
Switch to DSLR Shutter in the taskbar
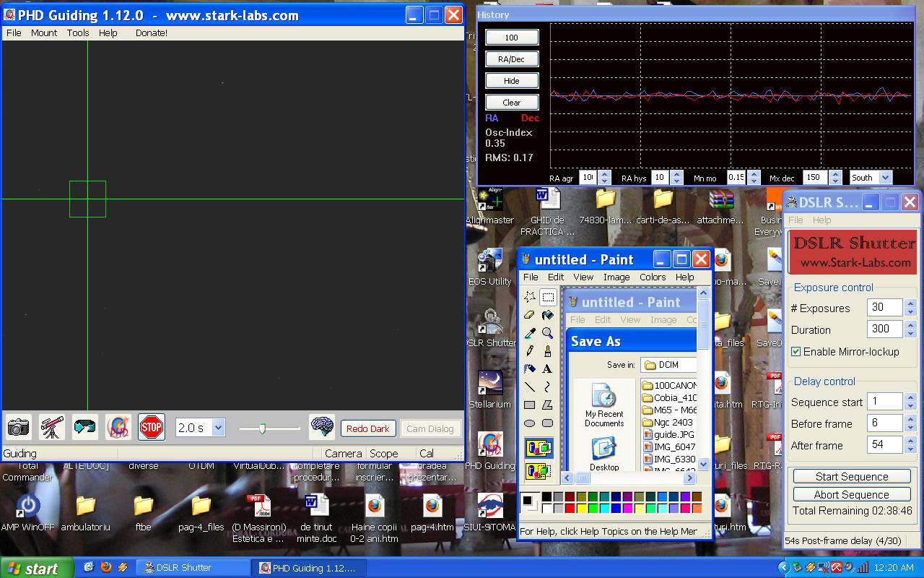[x=193, y=568]
